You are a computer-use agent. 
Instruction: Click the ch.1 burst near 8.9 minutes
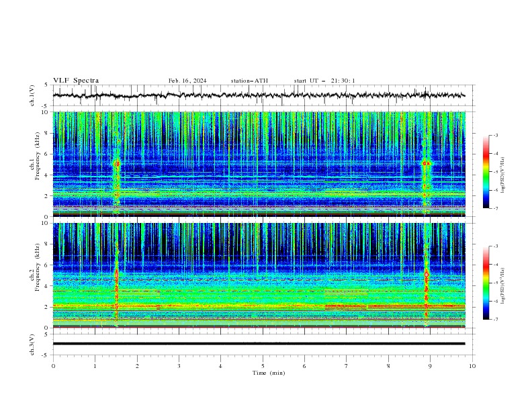click(426, 163)
